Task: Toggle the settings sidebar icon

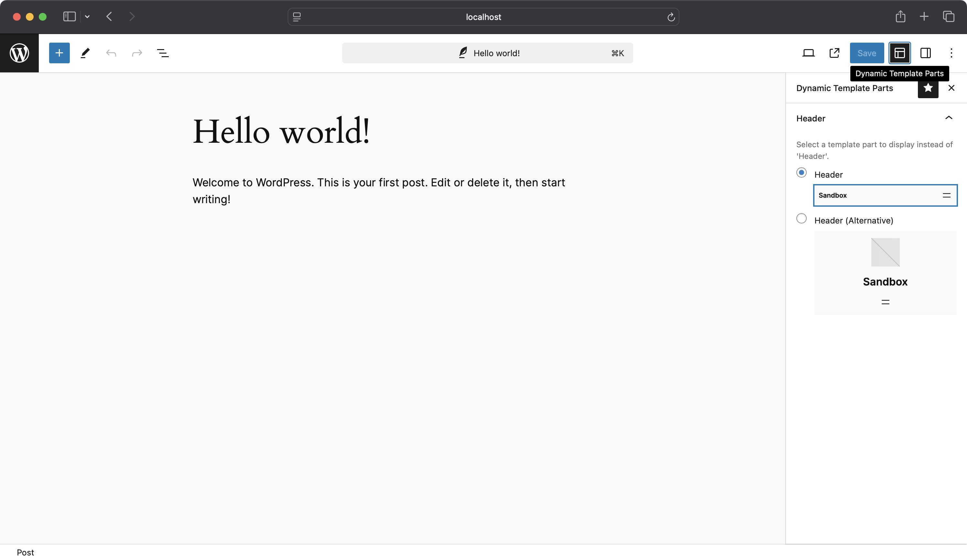Action: 926,53
